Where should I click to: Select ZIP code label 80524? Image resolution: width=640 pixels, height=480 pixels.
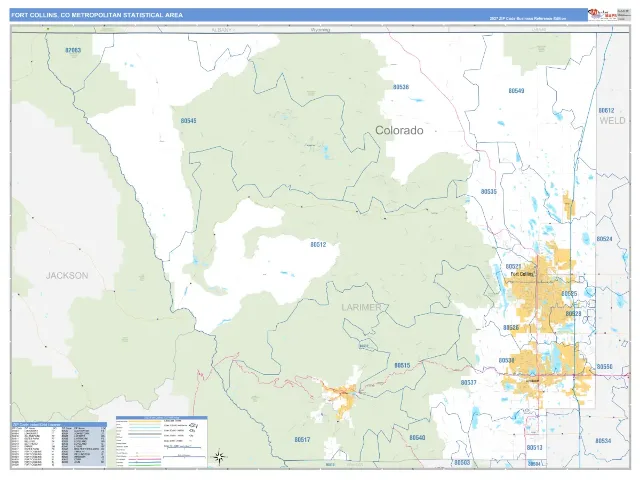pos(604,239)
